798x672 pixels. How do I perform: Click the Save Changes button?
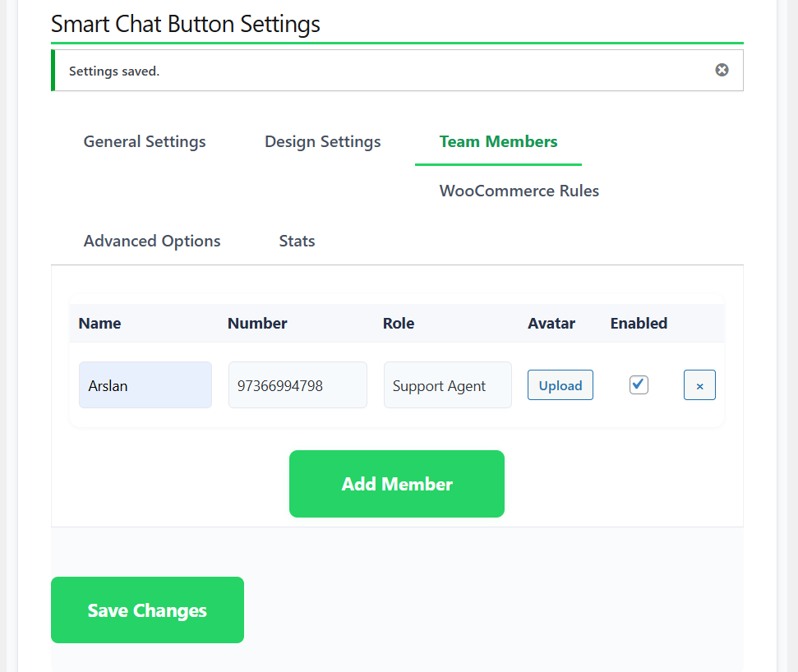click(147, 610)
